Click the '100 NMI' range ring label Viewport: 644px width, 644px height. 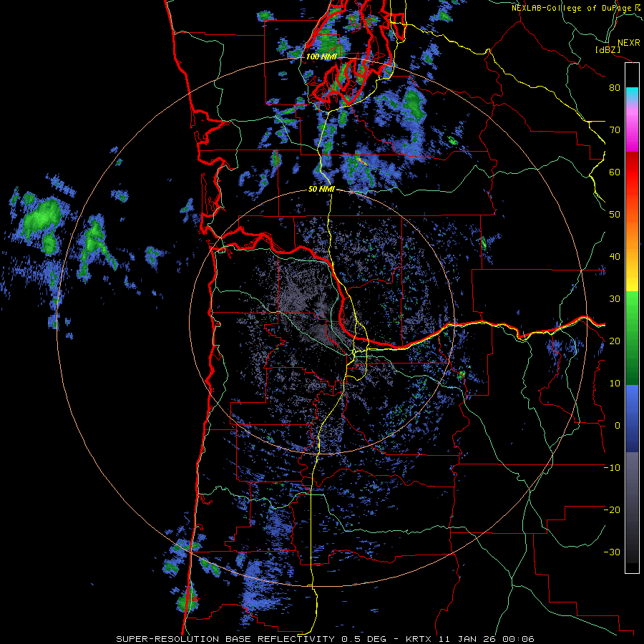click(321, 57)
